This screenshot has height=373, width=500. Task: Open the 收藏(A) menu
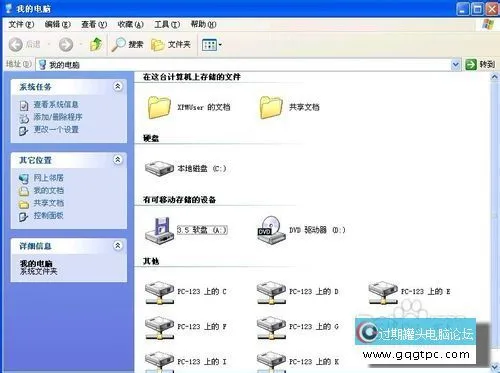(x=130, y=24)
